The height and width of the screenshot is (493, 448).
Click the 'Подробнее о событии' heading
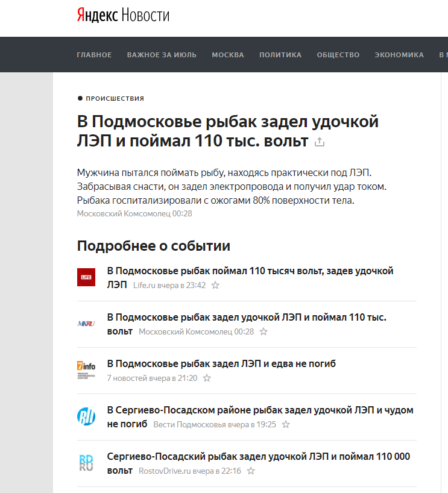[154, 245]
